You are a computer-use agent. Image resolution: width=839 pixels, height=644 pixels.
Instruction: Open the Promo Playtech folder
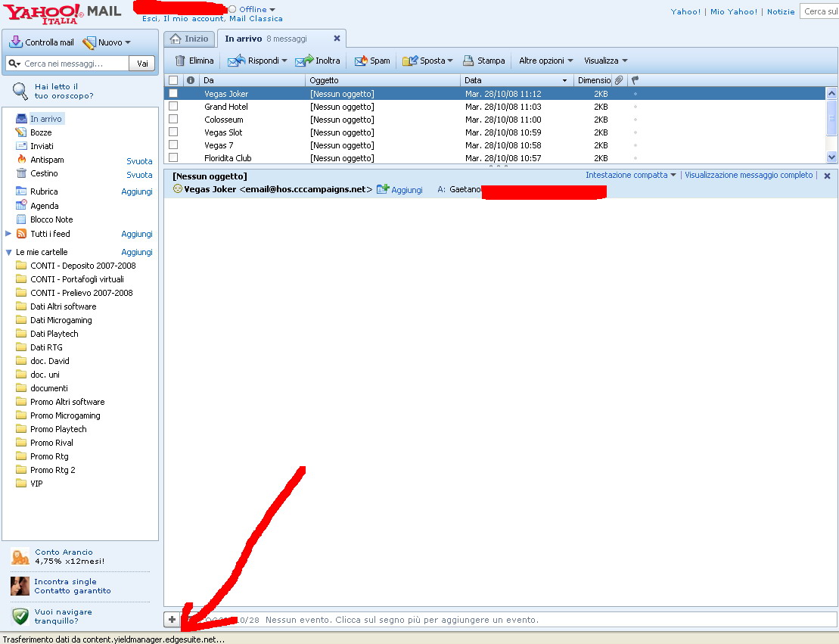(58, 429)
